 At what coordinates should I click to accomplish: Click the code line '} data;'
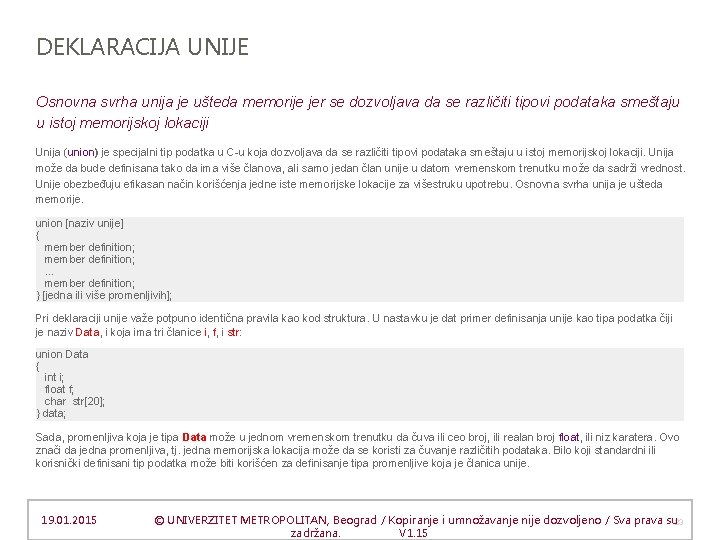51,413
